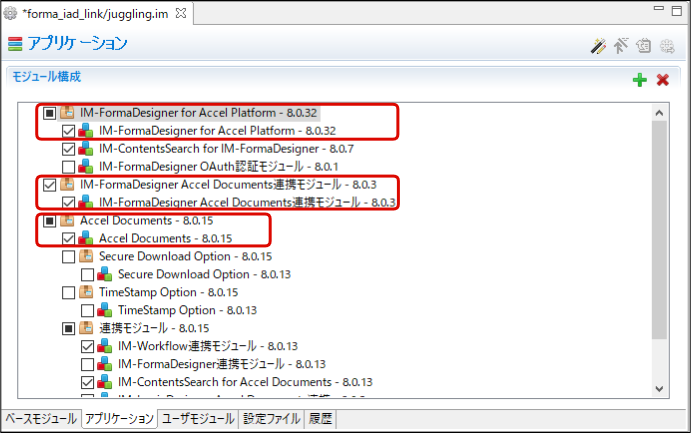Select the アプリケーション bottom tab
The image size is (691, 433).
(119, 418)
